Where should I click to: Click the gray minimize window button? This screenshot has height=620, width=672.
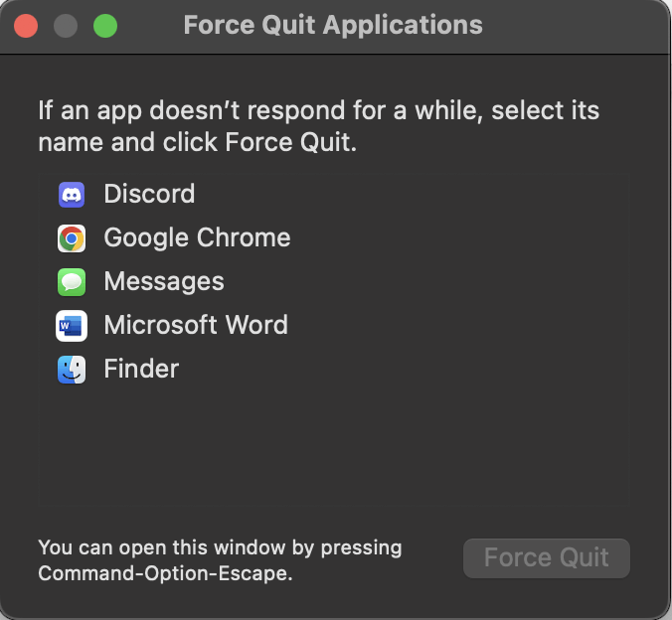(x=66, y=26)
